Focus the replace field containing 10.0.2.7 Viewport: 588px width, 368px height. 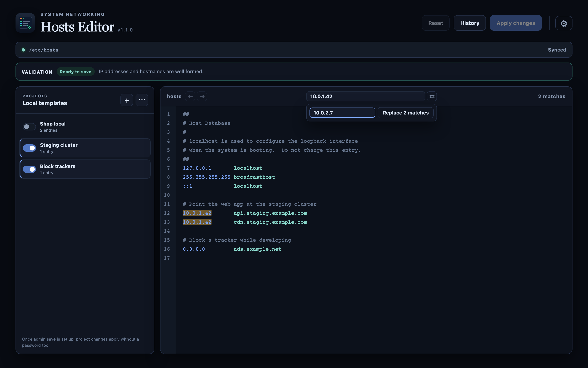[x=342, y=113]
